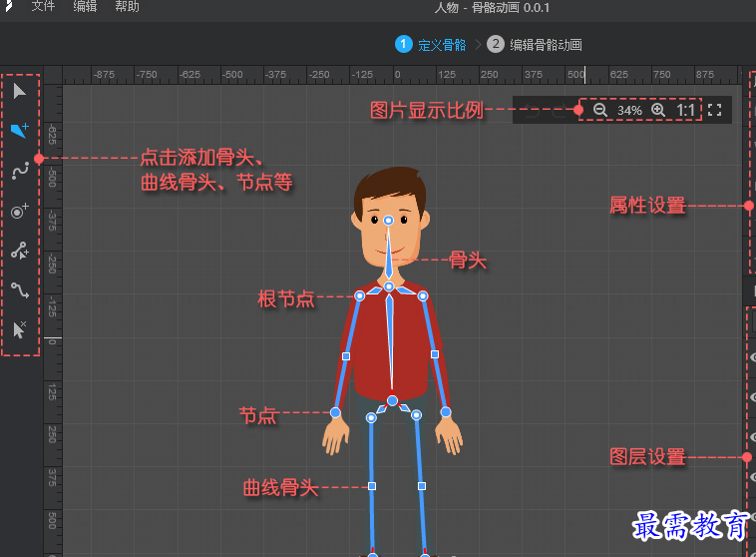Select the delete cursor tool with x
The width and height of the screenshot is (756, 557).
coord(20,330)
